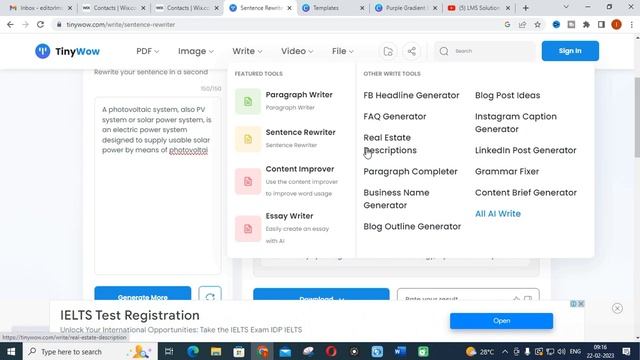The image size is (640, 360).
Task: Select Paragraph Completer
Action: [x=410, y=171]
